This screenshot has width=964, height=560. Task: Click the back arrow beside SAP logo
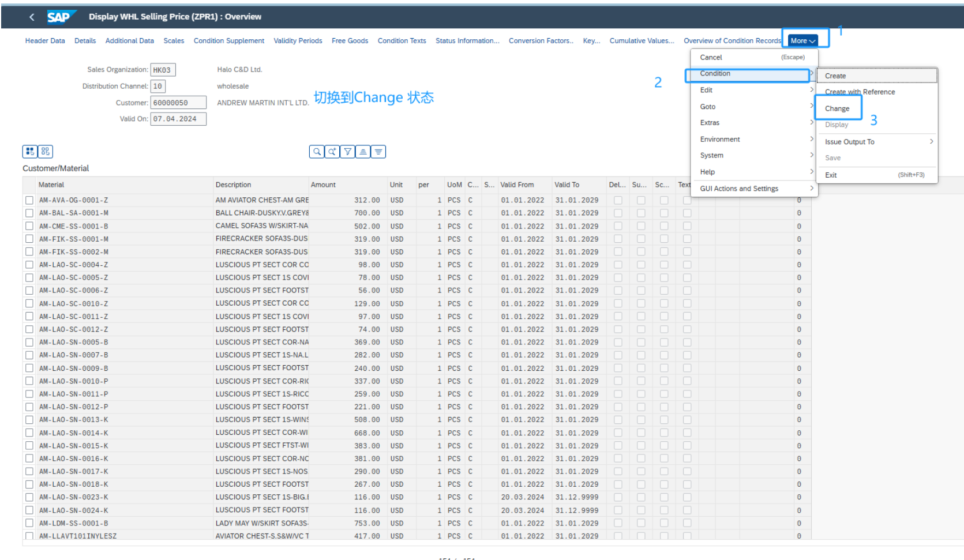(x=32, y=17)
